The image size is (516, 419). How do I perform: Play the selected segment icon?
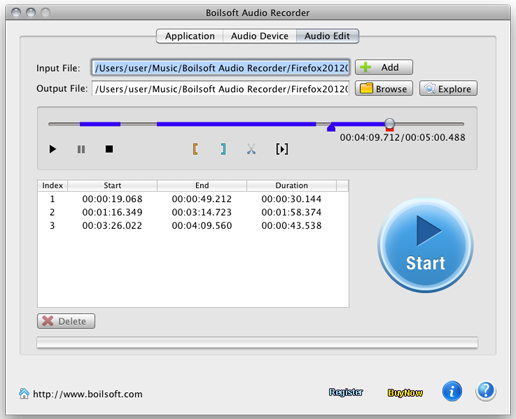282,149
